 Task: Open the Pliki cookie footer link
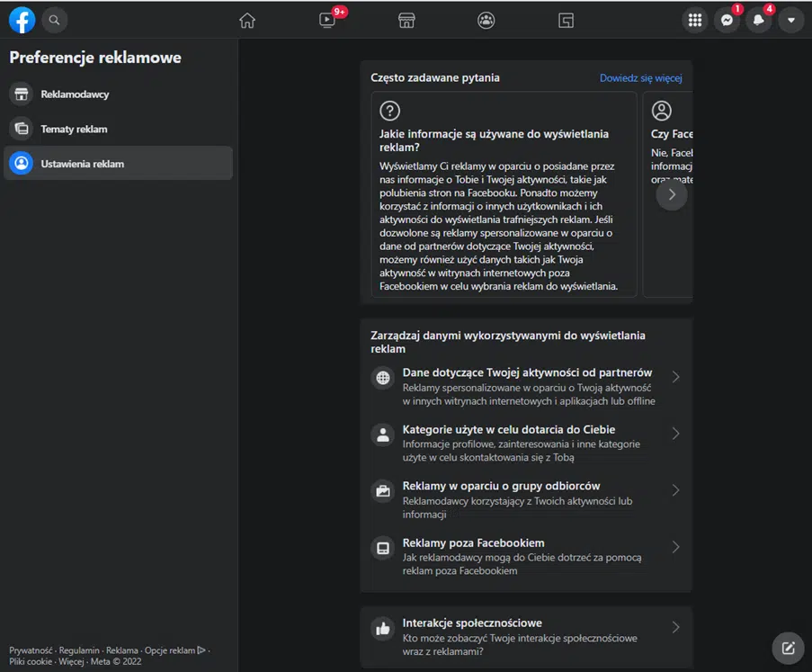pos(31,661)
